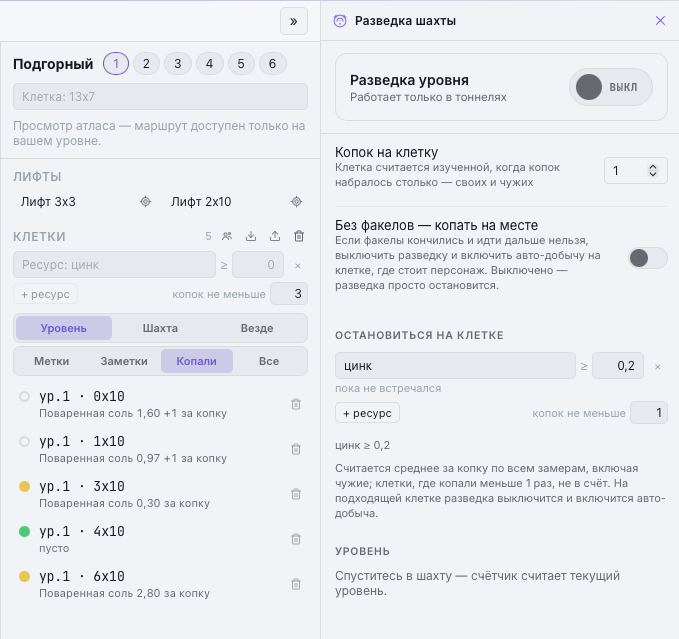679x639 pixels.
Task: Select level 5 of Подгорный
Action: [x=241, y=64]
